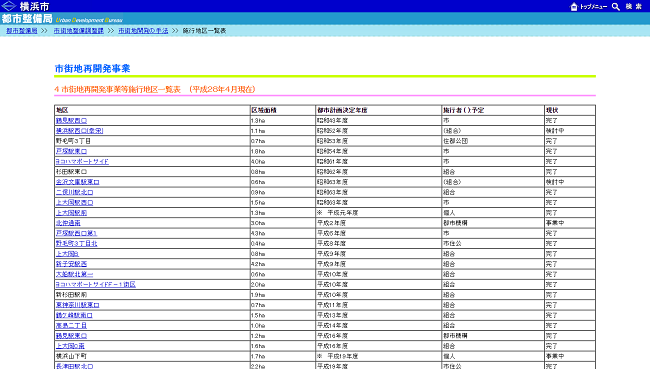
Task: Open the 長津田駅北口 district link
Action: 75,366
